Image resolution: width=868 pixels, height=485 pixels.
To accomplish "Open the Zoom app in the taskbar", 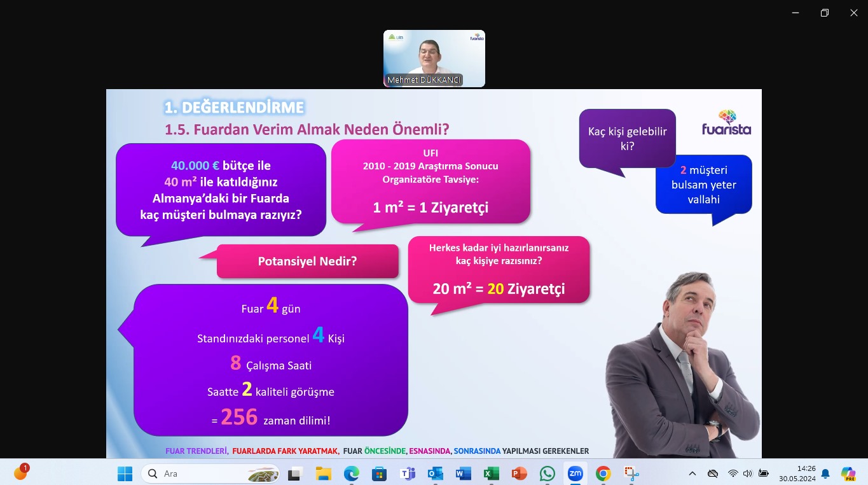I will [575, 474].
